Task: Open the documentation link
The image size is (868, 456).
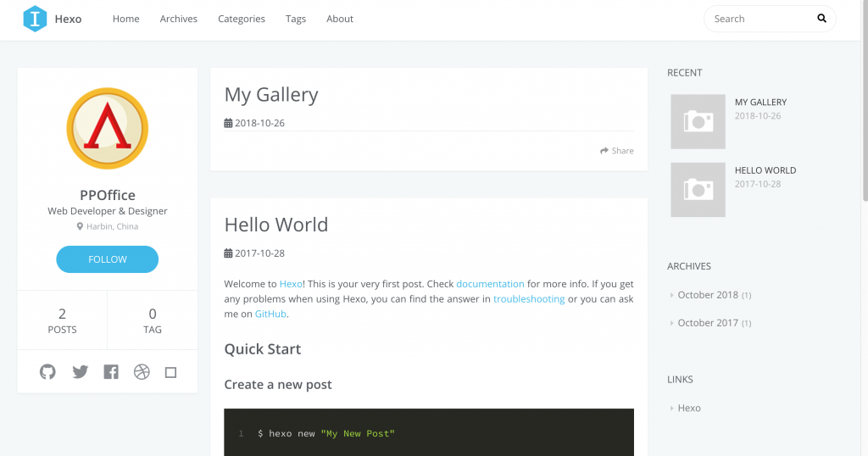Action: [490, 284]
